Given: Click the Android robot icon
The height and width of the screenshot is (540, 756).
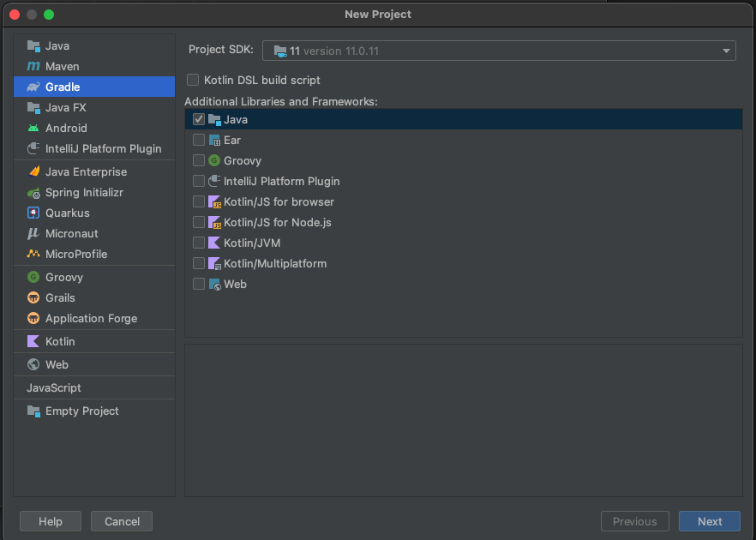Looking at the screenshot, I should [33, 129].
